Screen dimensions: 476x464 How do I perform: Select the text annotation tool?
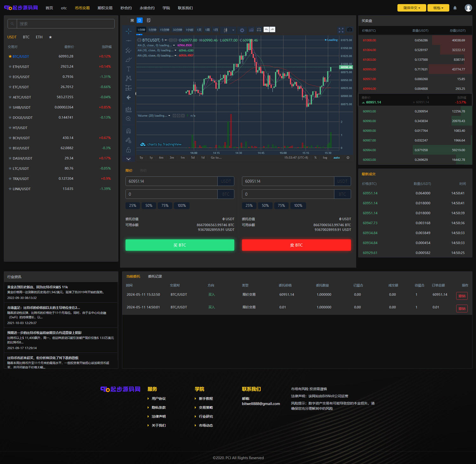coord(129,69)
